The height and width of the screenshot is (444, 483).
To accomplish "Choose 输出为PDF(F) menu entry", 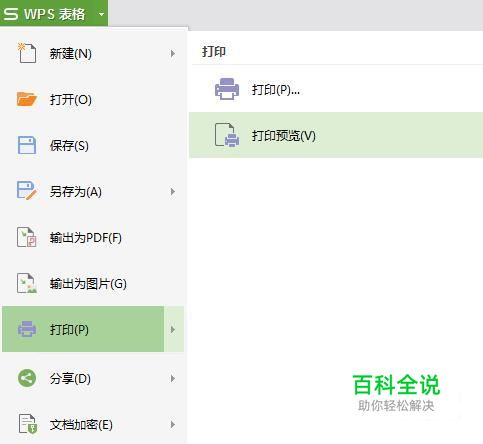I will (x=93, y=237).
